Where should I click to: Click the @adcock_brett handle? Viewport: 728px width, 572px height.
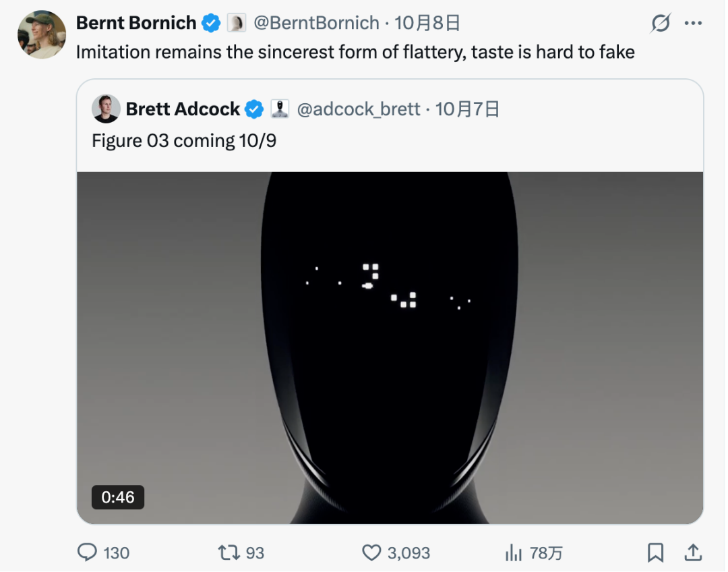tap(358, 109)
